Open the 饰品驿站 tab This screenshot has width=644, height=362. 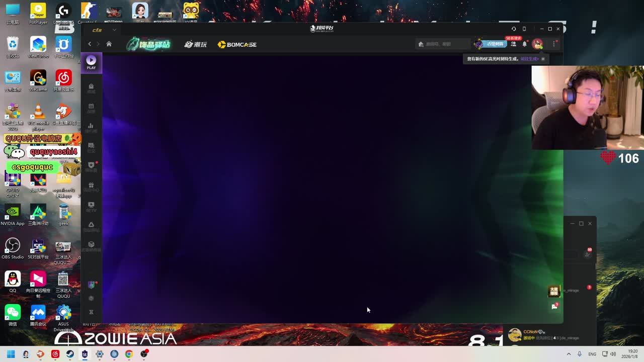coord(148,44)
